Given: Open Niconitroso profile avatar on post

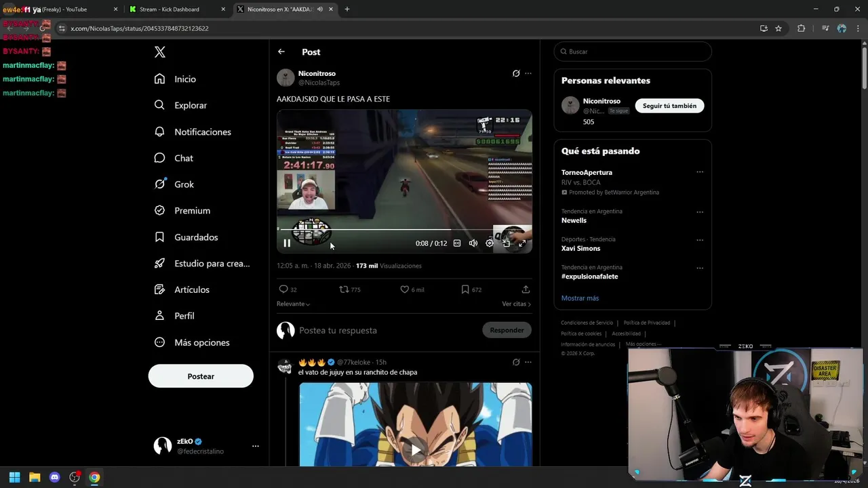Looking at the screenshot, I should point(285,78).
